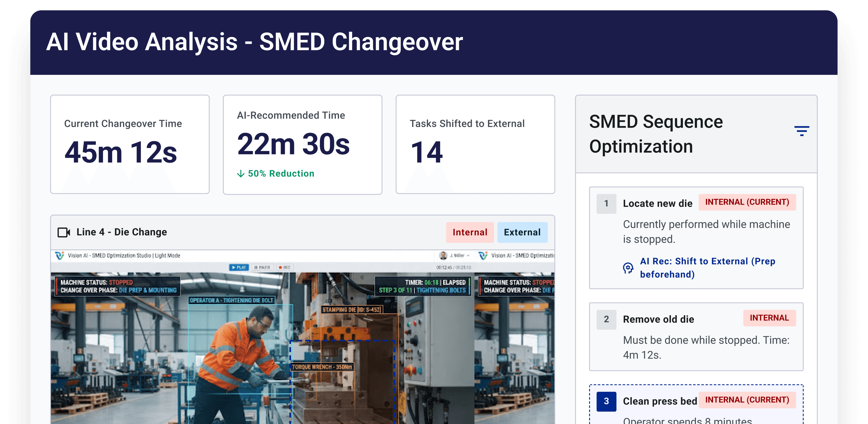Open the Current Changeover Time card

130,144
